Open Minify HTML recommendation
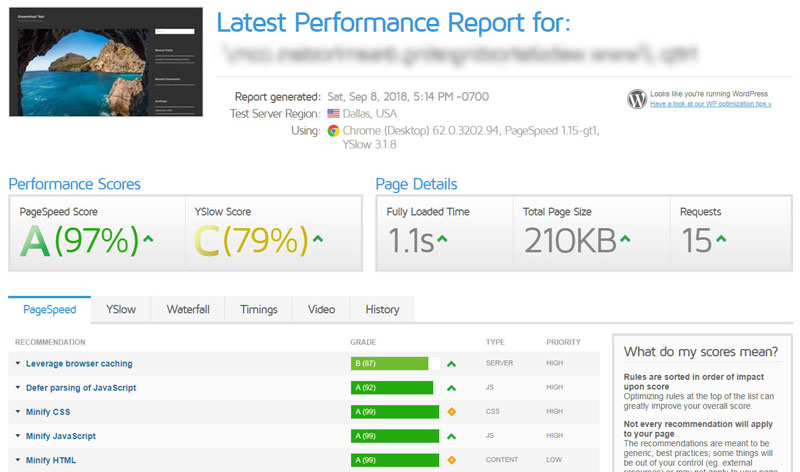 pos(51,460)
